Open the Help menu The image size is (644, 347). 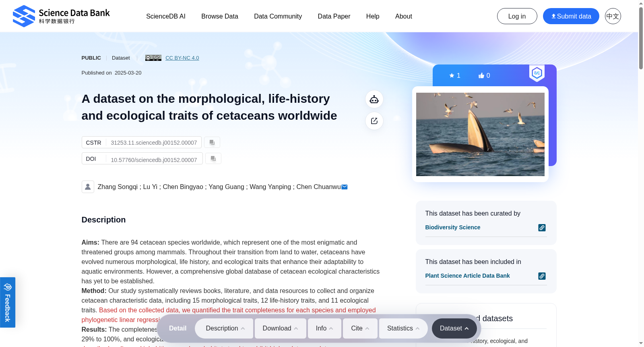click(373, 16)
